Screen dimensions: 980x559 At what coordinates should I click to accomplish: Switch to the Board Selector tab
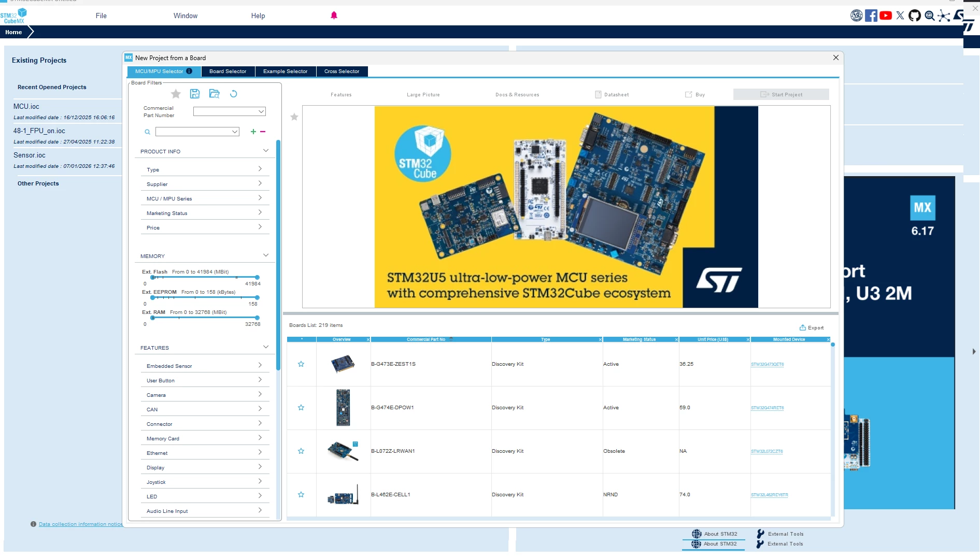click(228, 71)
